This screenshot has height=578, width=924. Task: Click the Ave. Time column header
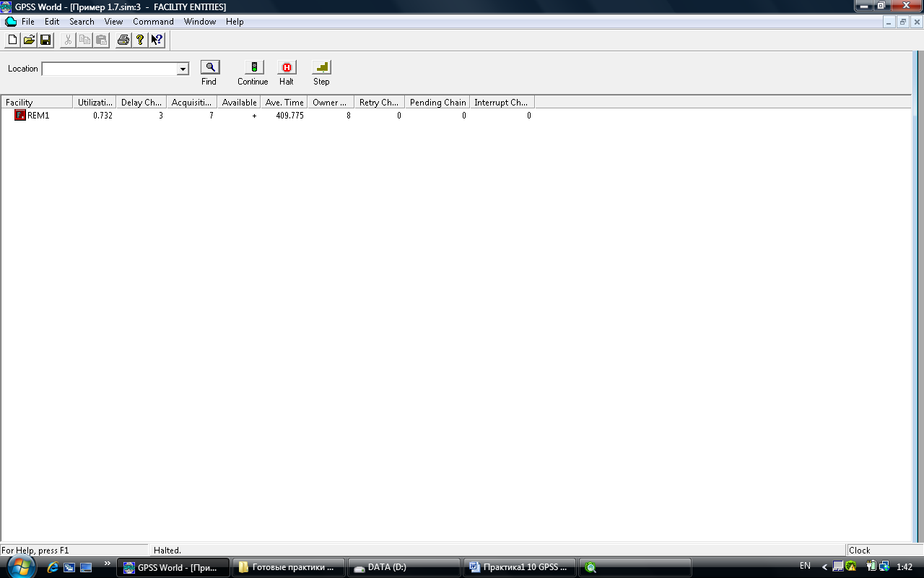pyautogui.click(x=284, y=103)
